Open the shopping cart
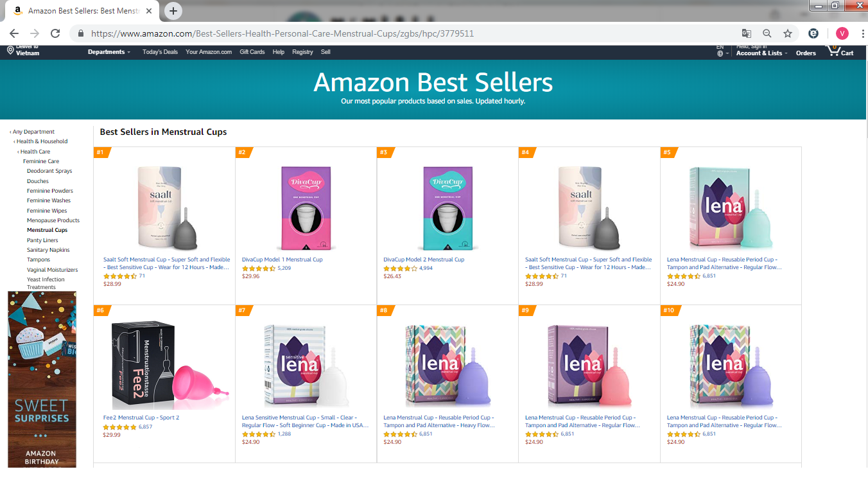868x485 pixels. 840,51
